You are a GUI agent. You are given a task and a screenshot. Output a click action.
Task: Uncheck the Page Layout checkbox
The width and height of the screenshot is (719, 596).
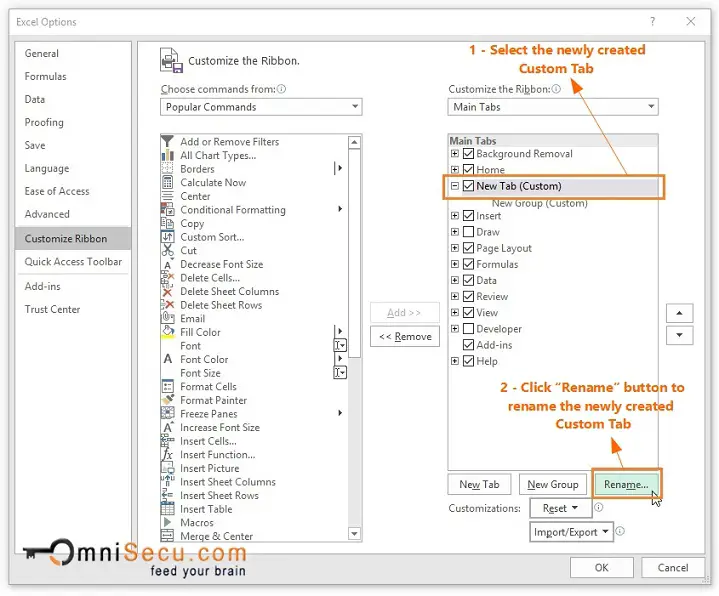point(468,248)
